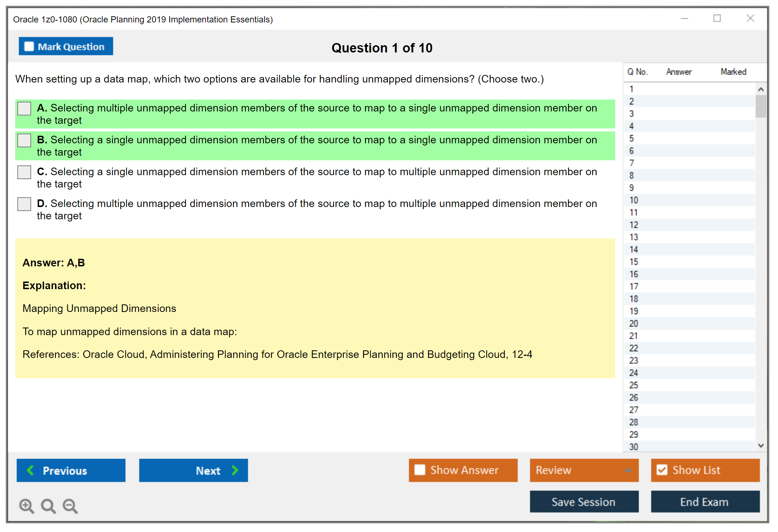Zoom in using the plus magnifier icon
Image resolution: width=778 pixels, height=532 pixels.
click(26, 506)
